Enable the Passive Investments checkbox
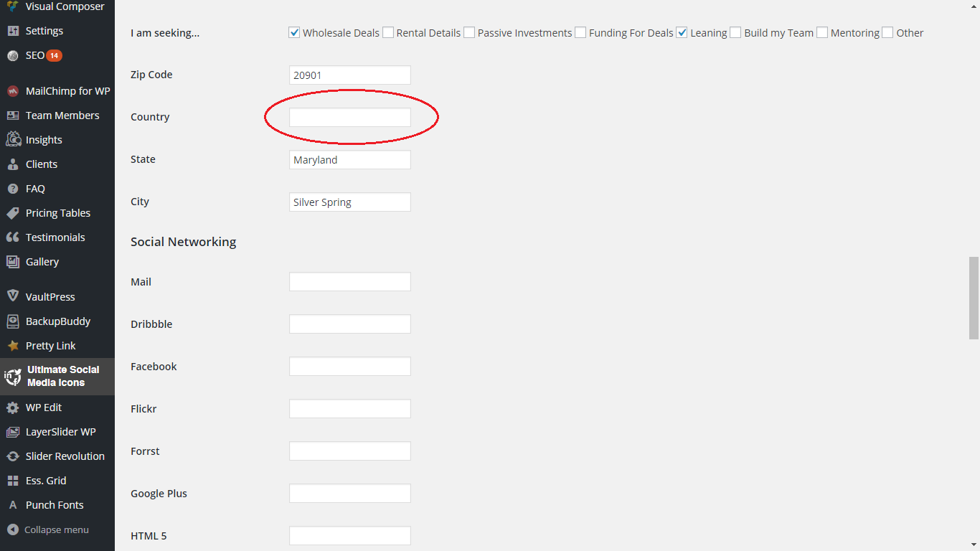 pyautogui.click(x=469, y=32)
